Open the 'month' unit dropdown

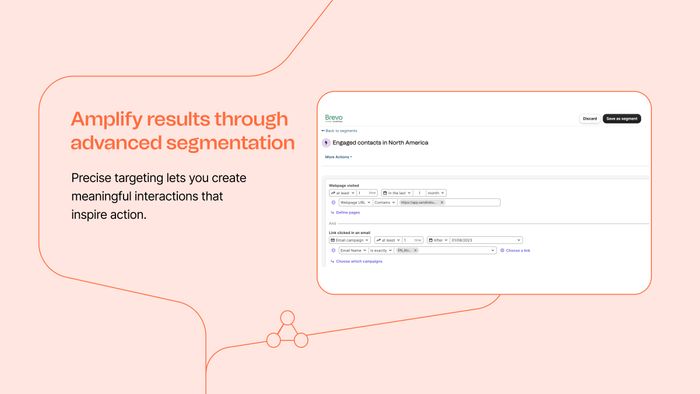pos(436,193)
